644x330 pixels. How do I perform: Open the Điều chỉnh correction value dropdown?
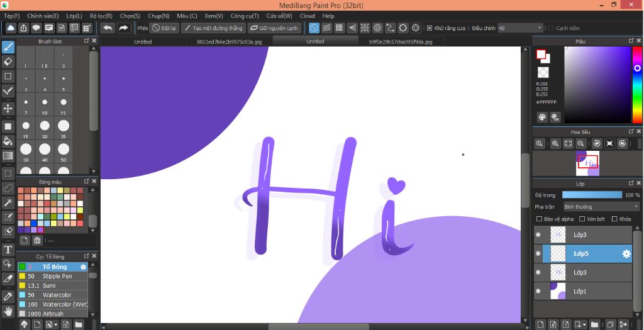[x=520, y=28]
